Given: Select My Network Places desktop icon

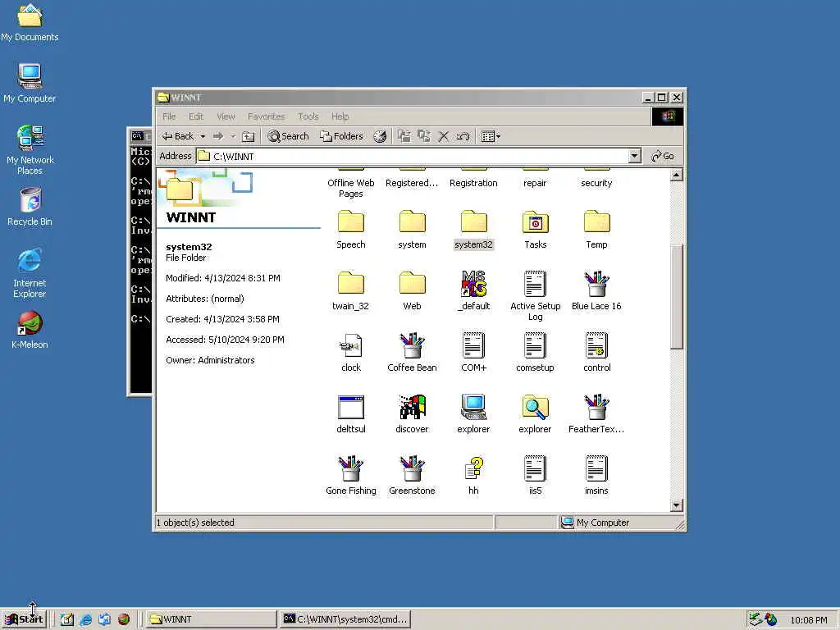Looking at the screenshot, I should point(30,150).
